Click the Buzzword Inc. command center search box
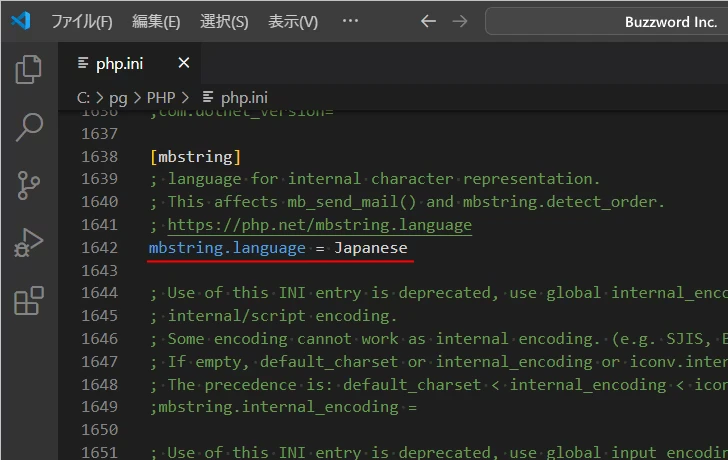The image size is (728, 460). [606, 21]
